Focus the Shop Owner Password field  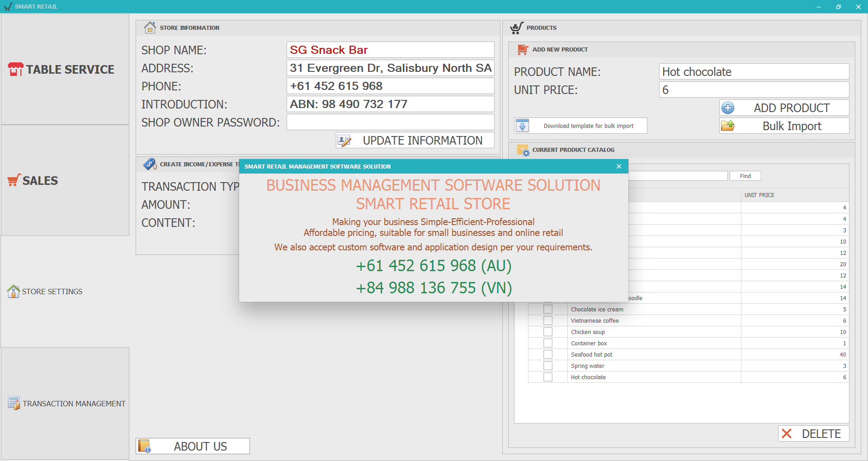pyautogui.click(x=390, y=122)
